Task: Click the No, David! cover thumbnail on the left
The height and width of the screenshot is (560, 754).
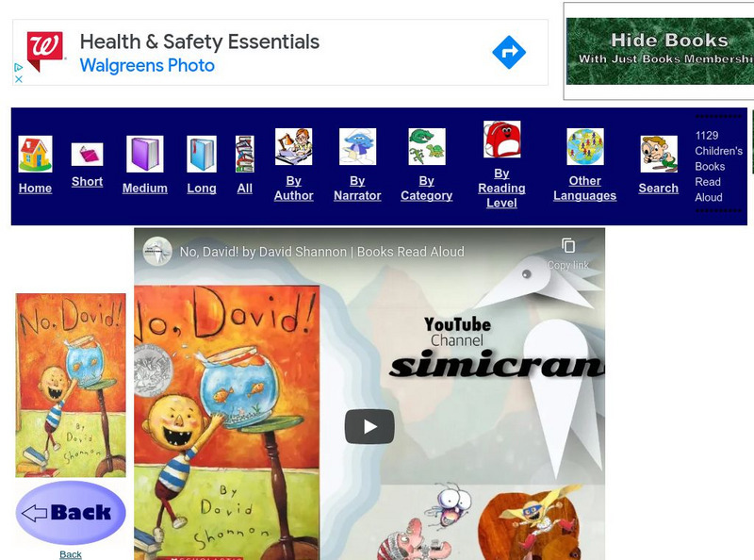Action: tap(71, 385)
